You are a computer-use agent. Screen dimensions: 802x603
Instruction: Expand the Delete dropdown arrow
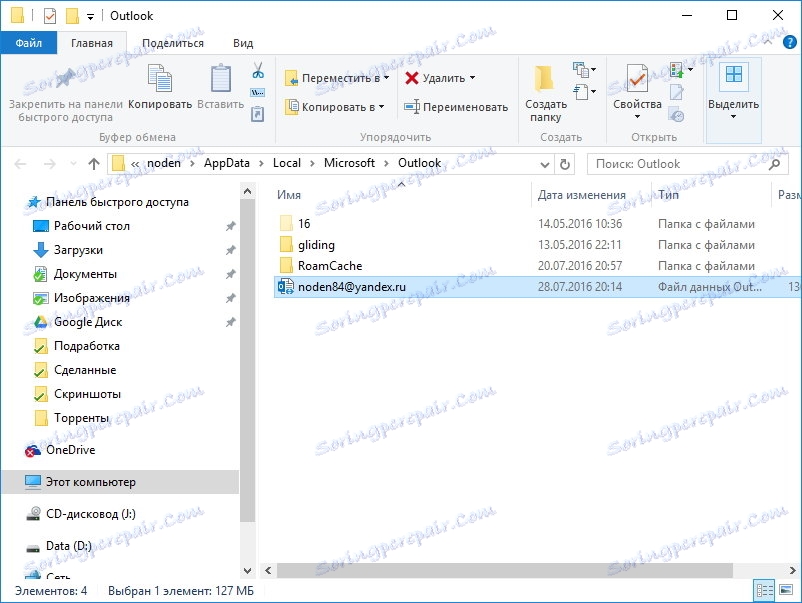pyautogui.click(x=472, y=78)
